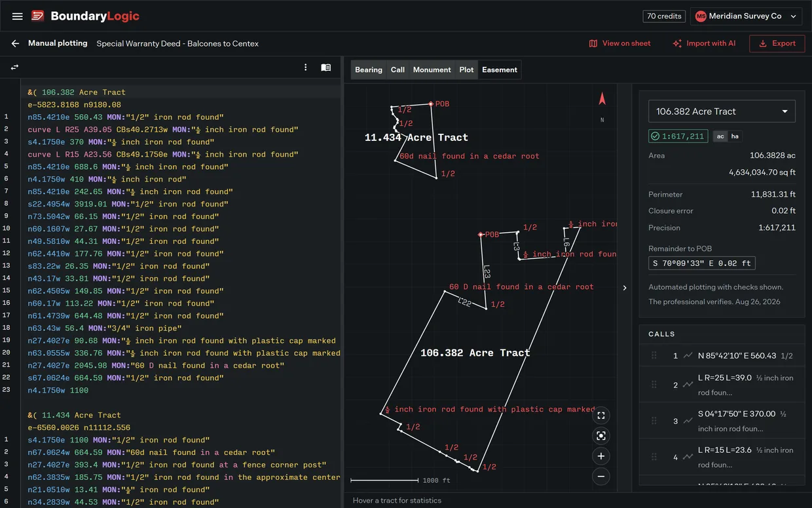Click editor line 18 '3/4" iron pipe'
Screen dimensions: 812x508
(104, 328)
